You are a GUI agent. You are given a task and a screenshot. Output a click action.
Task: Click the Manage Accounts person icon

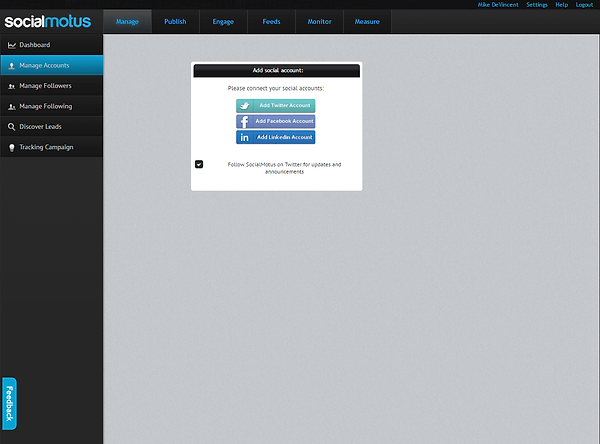click(12, 66)
